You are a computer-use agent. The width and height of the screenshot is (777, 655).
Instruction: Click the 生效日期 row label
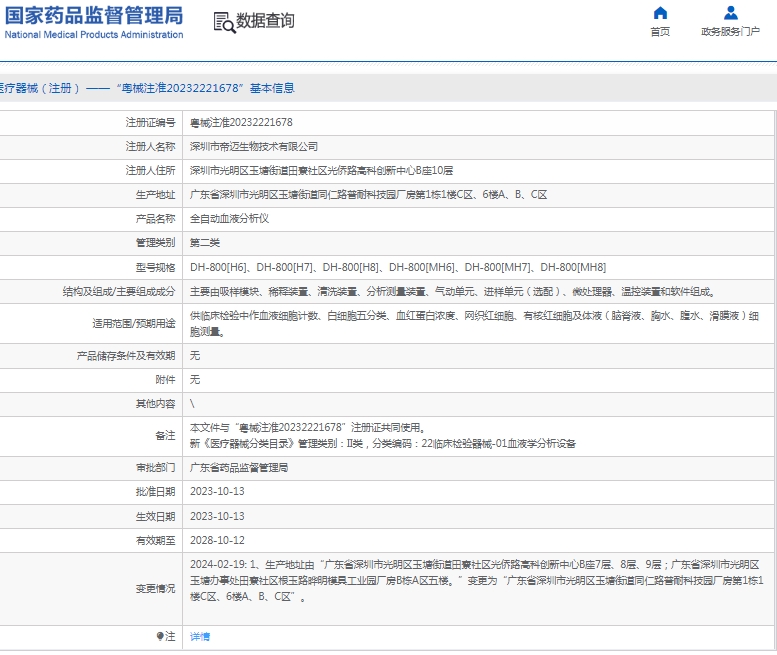click(155, 516)
